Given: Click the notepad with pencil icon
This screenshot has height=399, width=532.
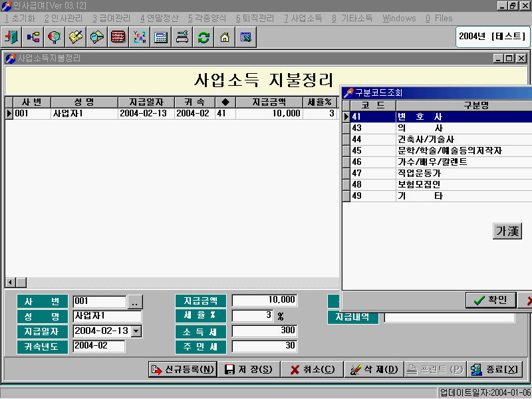Looking at the screenshot, I should click(x=76, y=37).
